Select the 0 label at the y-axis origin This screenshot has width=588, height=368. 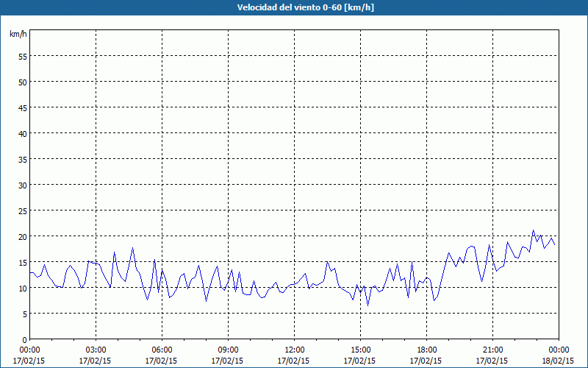pyautogui.click(x=25, y=339)
